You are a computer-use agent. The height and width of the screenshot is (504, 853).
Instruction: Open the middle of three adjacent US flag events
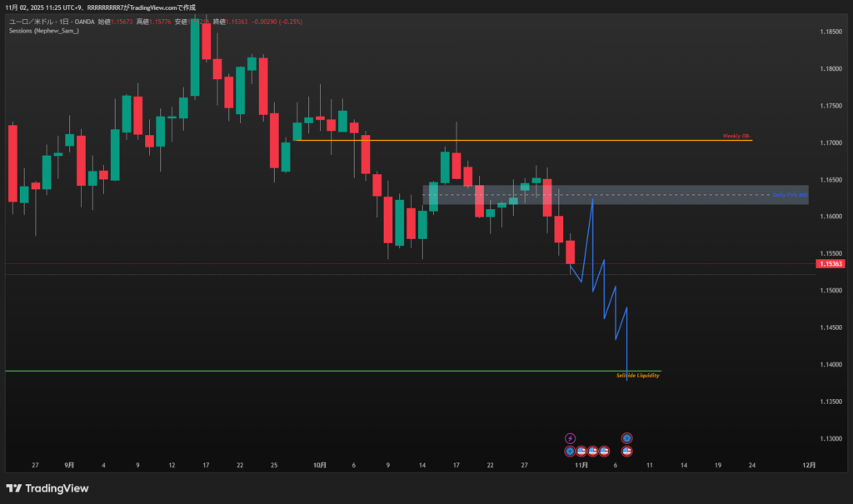pos(593,451)
